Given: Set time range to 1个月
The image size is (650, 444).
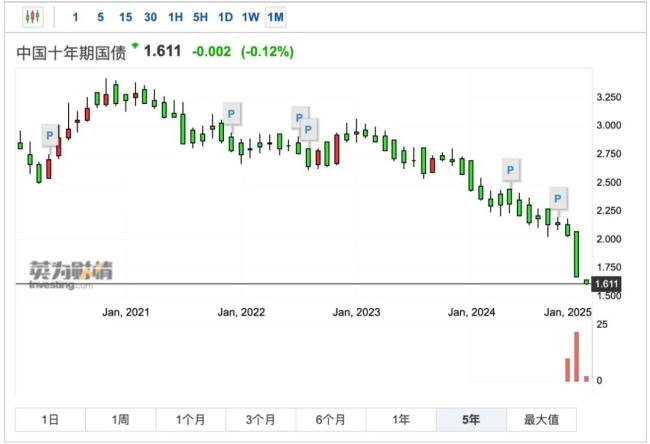Looking at the screenshot, I should pyautogui.click(x=190, y=420).
